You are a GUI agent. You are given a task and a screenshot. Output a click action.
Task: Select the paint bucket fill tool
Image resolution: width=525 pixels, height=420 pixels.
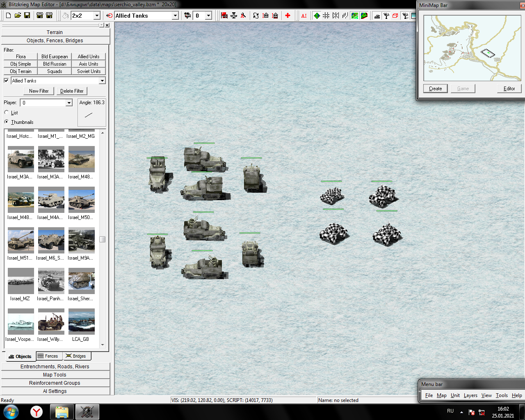coord(65,16)
